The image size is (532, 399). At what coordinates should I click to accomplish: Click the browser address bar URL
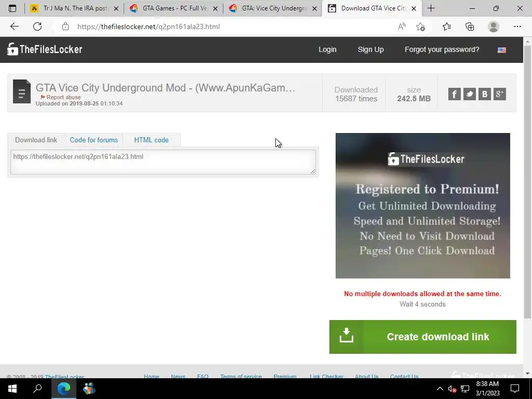[149, 26]
